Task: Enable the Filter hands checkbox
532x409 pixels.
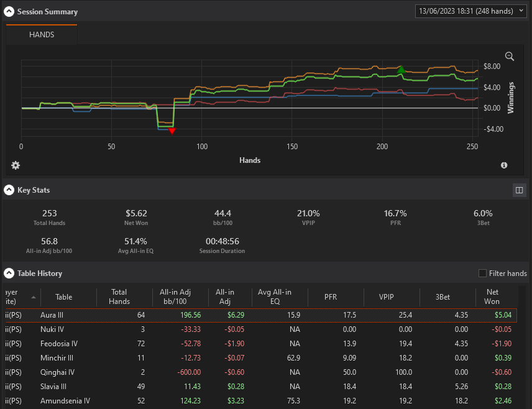Action: 482,273
